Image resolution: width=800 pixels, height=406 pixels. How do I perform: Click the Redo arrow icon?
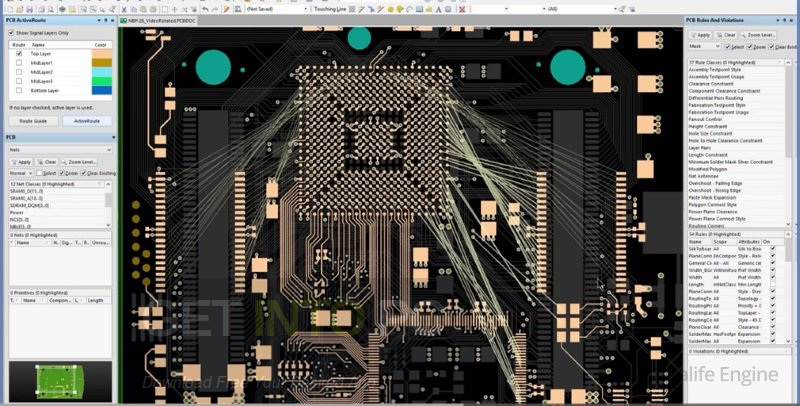click(215, 9)
